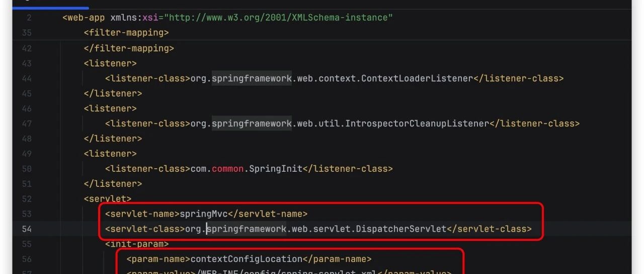Click gutter line number 42
The width and height of the screenshot is (644, 274).
click(26, 48)
